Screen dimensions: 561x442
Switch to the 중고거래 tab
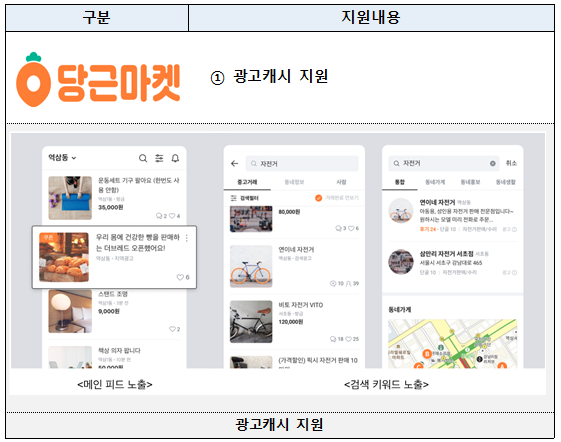tap(247, 182)
